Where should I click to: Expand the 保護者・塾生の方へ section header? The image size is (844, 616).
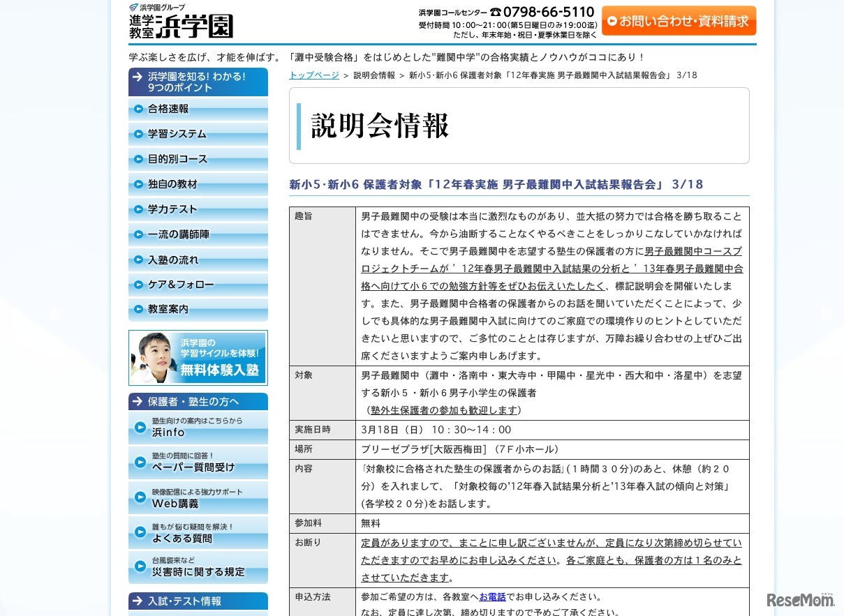point(198,401)
